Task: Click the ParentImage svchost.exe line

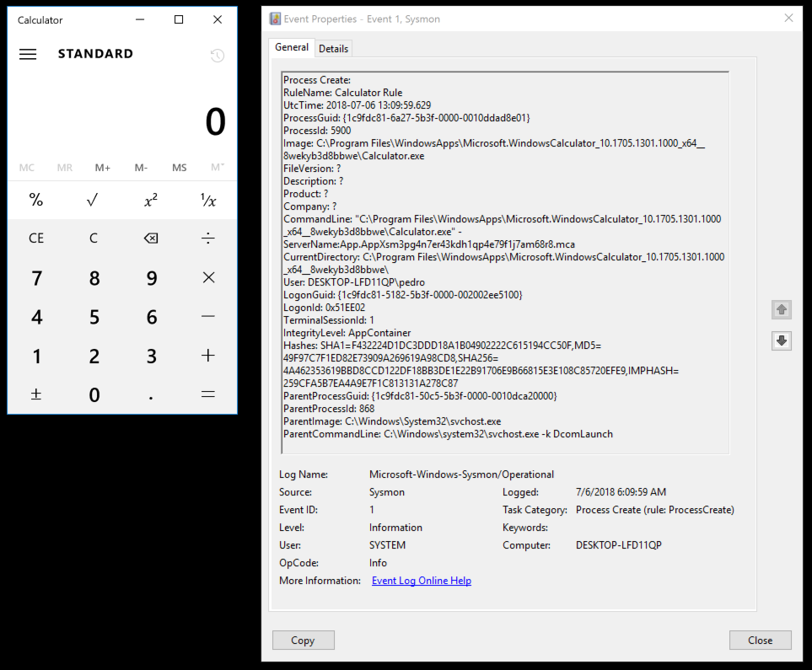Action: 392,421
